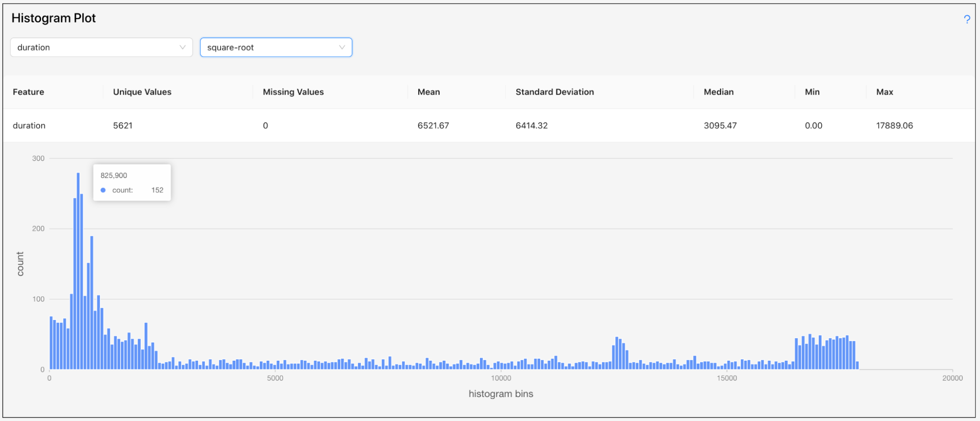Select the duration row in stats table

[x=29, y=126]
